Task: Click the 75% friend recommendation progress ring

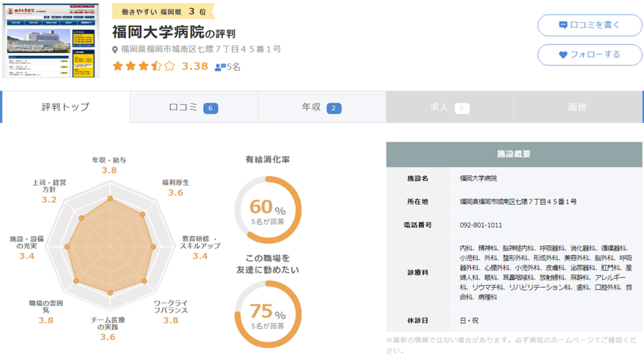Action: (268, 314)
